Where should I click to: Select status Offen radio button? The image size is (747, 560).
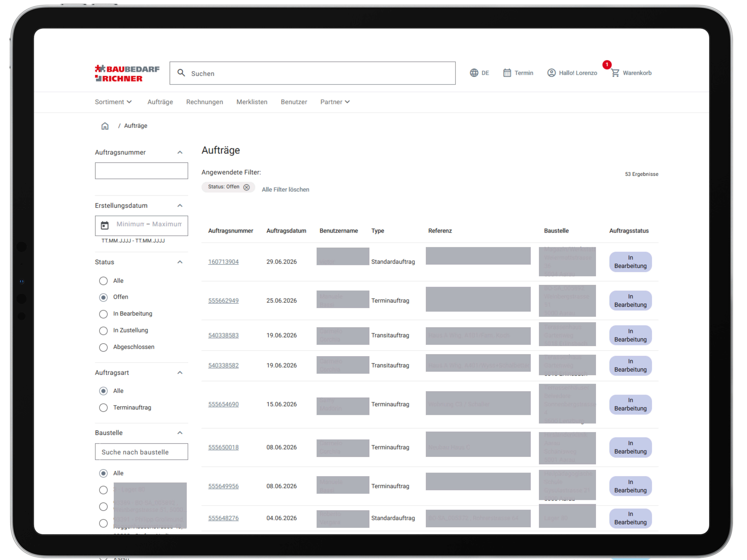coord(103,297)
